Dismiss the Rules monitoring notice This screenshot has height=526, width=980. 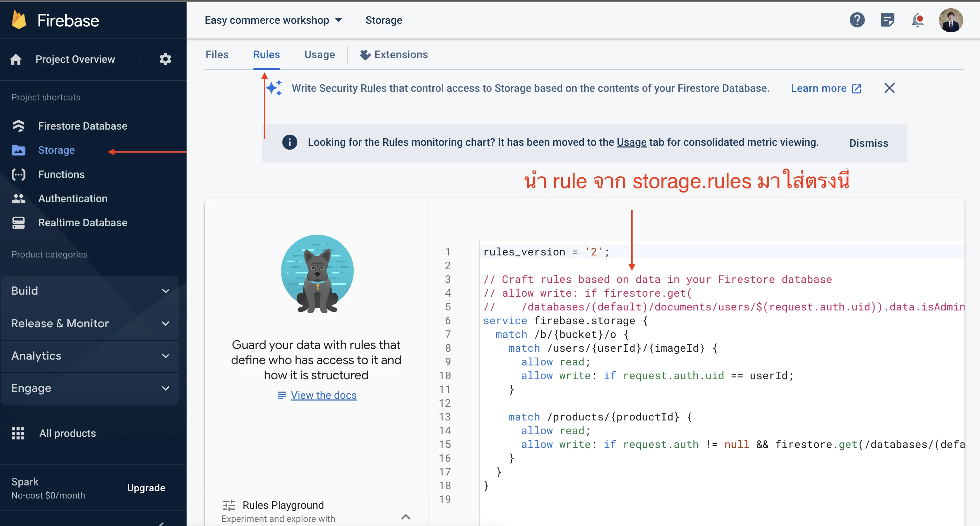click(x=869, y=143)
